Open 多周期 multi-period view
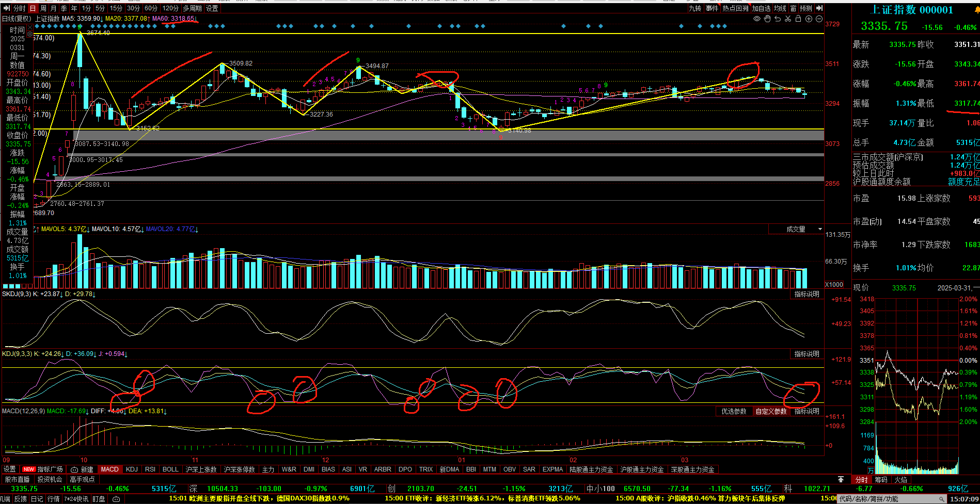This screenshot has width=980, height=504. (x=192, y=8)
